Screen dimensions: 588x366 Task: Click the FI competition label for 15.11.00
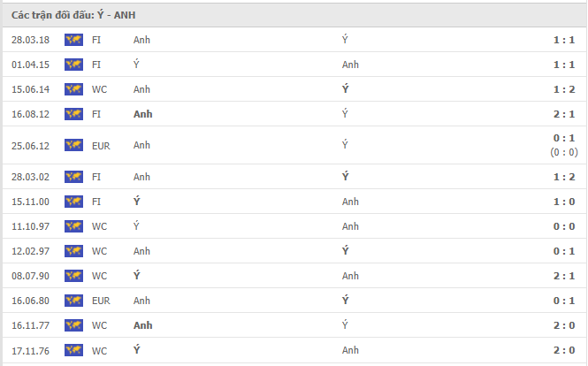pyautogui.click(x=96, y=202)
